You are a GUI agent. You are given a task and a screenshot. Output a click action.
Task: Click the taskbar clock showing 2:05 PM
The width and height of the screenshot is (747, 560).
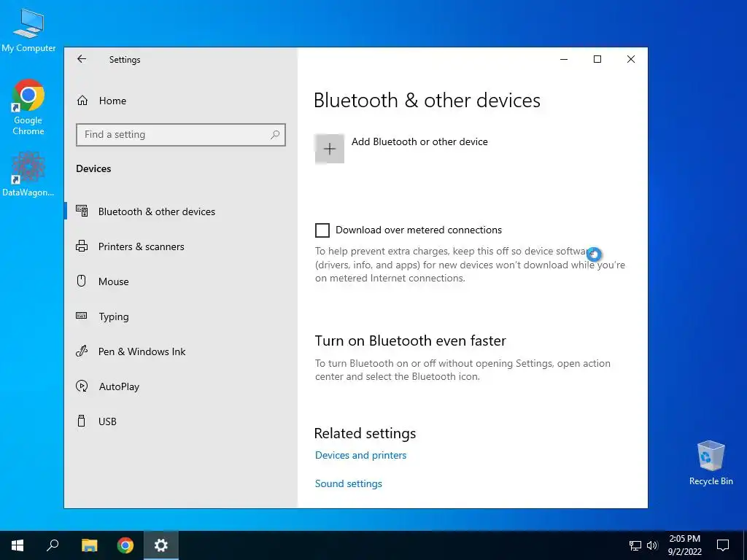[x=684, y=545]
